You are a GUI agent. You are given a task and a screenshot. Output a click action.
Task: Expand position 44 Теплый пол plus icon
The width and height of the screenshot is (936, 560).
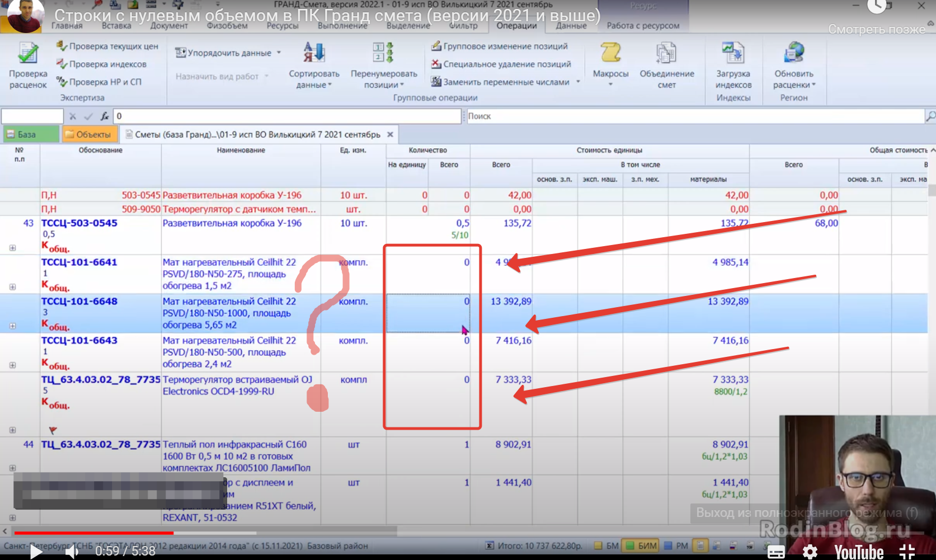12,468
